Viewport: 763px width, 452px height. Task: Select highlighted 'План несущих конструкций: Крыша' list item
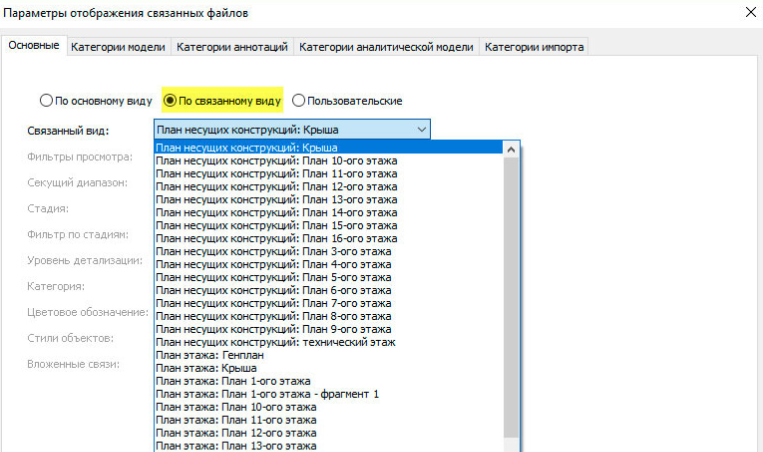tap(247, 147)
